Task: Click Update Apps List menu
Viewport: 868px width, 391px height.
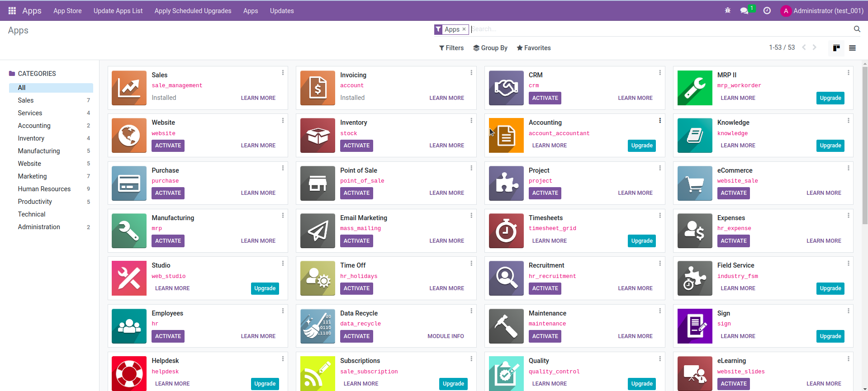Action: (x=118, y=10)
